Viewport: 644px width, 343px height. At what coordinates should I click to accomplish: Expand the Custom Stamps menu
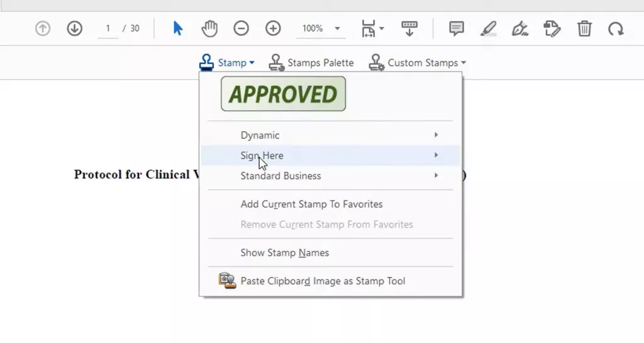click(x=418, y=63)
